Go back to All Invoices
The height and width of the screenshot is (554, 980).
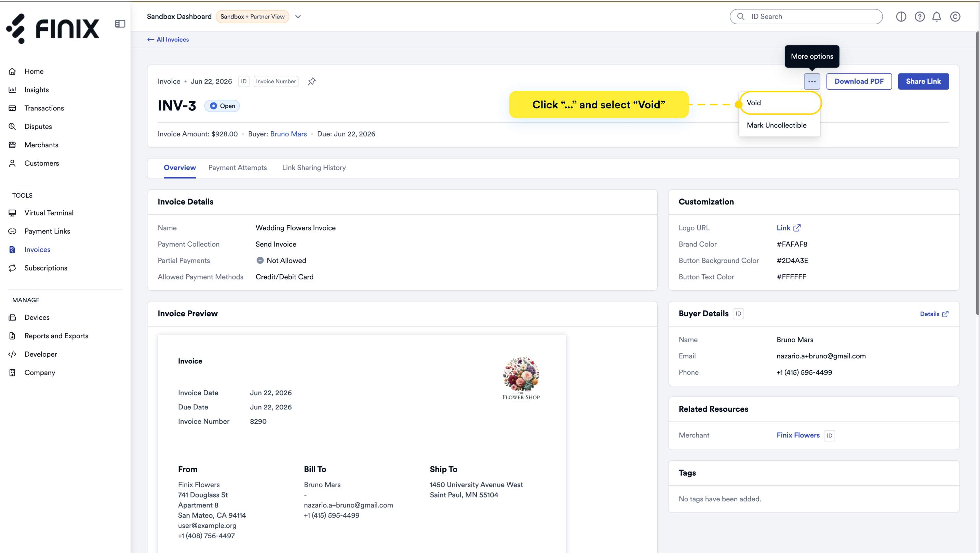(x=168, y=40)
